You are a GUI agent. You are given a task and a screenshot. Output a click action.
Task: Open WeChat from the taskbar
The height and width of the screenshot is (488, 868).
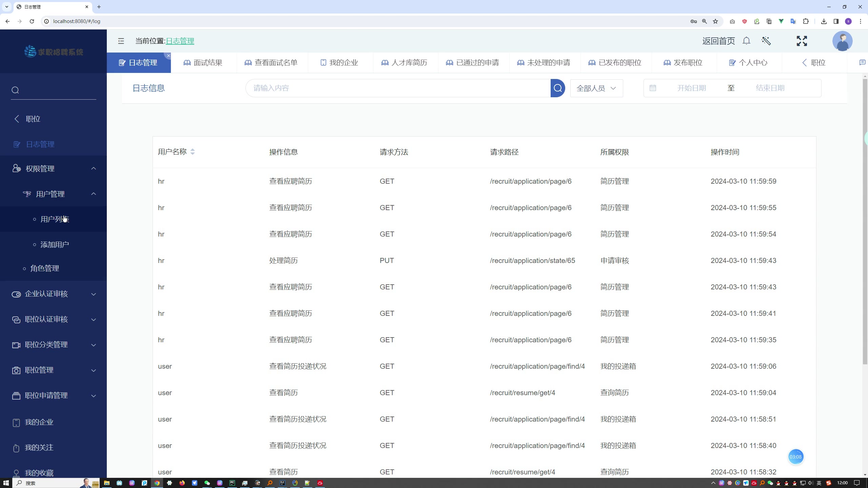207,483
